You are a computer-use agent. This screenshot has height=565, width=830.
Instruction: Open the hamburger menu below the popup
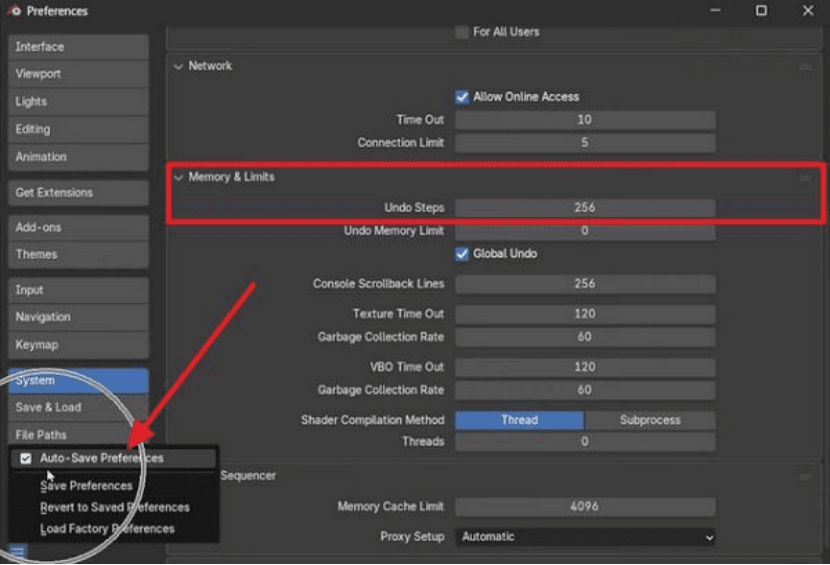17,551
